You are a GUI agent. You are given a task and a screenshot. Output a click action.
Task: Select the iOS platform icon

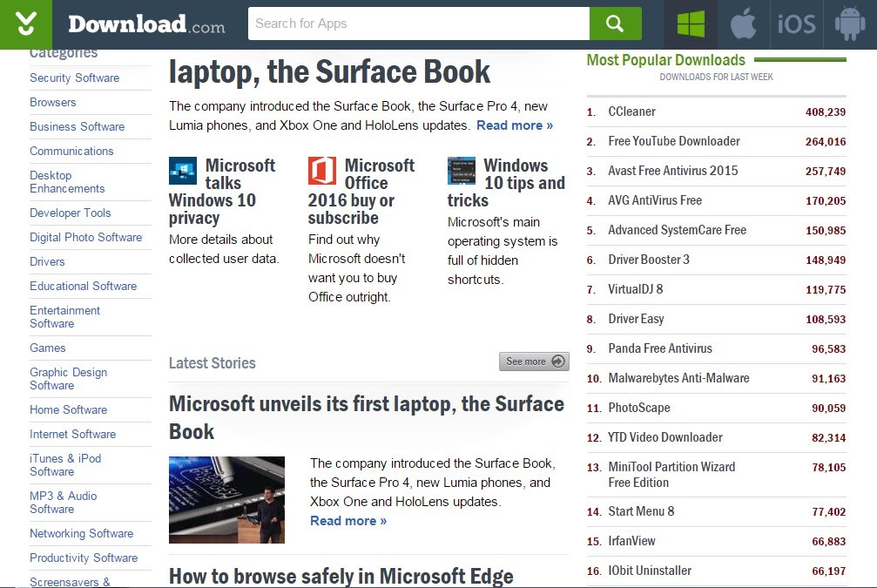coord(797,24)
